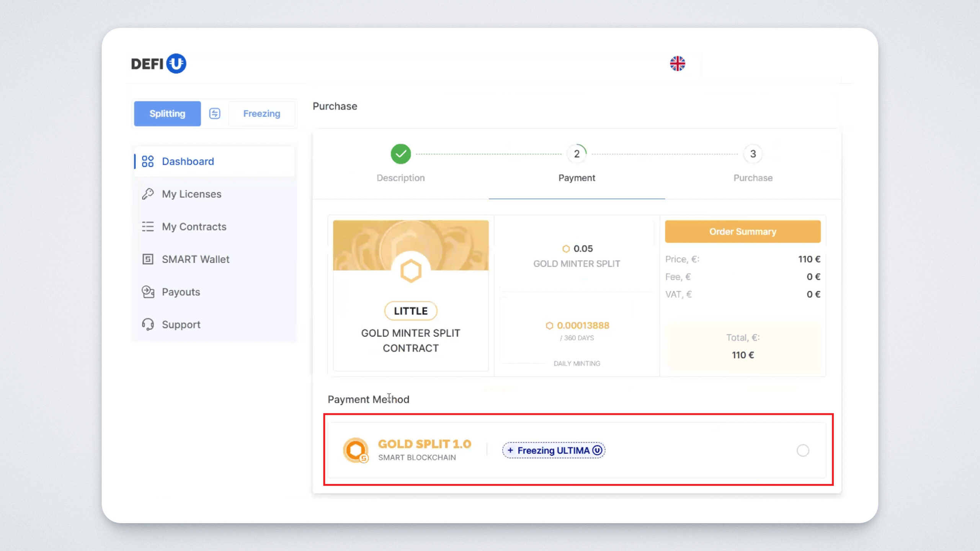Open the UK flag language selector
Viewport: 980px width, 551px height.
click(x=677, y=64)
